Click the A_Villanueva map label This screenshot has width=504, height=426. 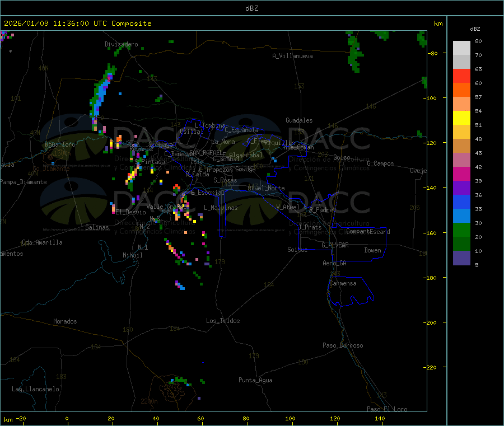(x=292, y=56)
